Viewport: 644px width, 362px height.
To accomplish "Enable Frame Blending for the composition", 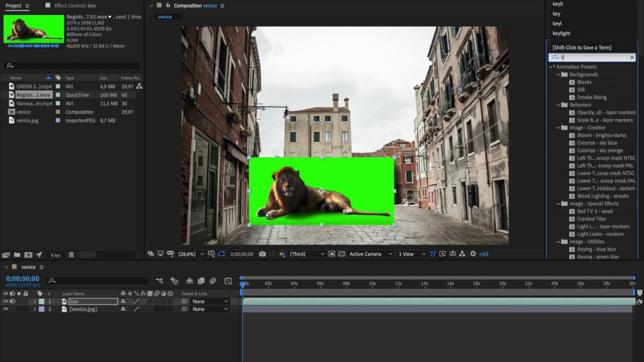I will click(201, 281).
